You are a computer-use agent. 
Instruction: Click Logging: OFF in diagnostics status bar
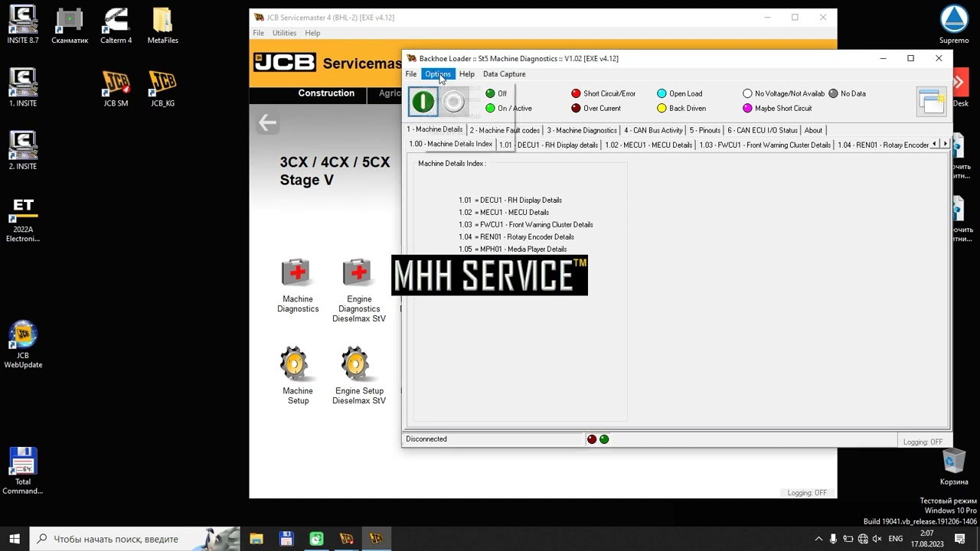click(x=923, y=442)
